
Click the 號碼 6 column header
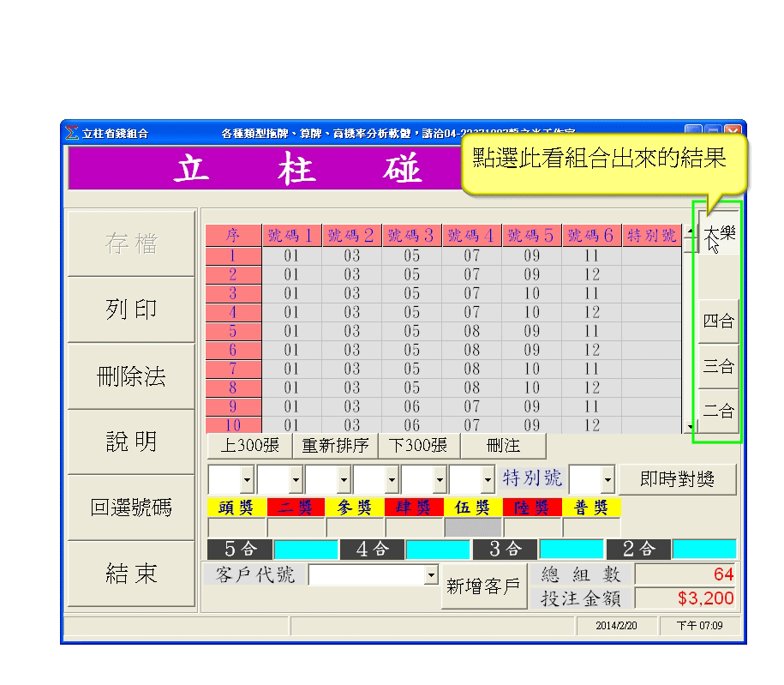coord(592,235)
